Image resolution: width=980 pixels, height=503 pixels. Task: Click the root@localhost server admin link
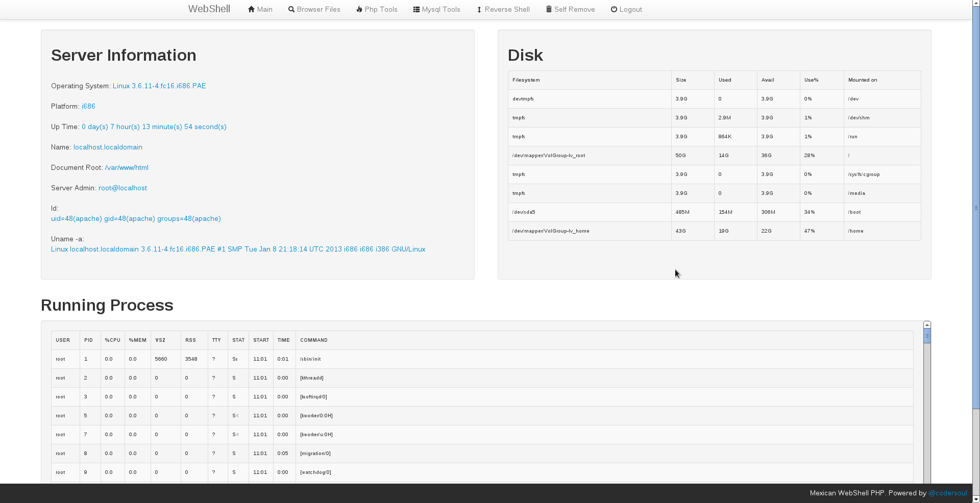point(122,188)
